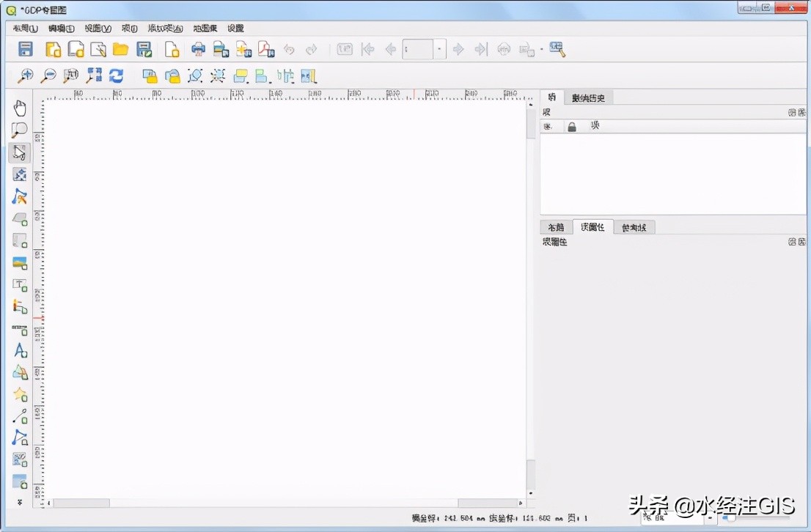Image resolution: width=811 pixels, height=532 pixels.
Task: Switch to the Guides tab
Action: point(634,227)
